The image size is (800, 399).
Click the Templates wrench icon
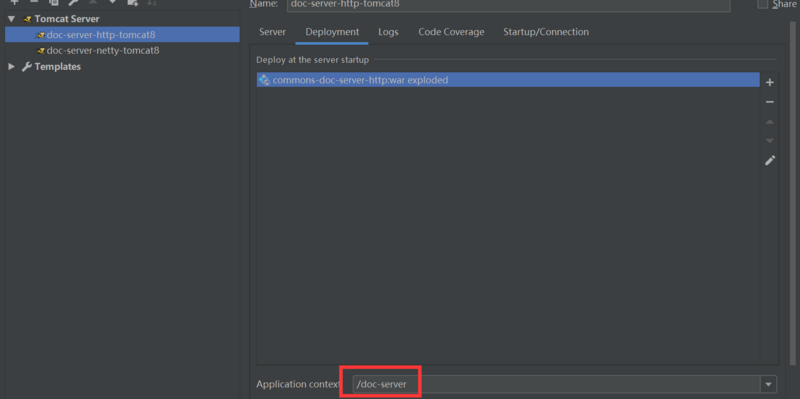point(27,66)
